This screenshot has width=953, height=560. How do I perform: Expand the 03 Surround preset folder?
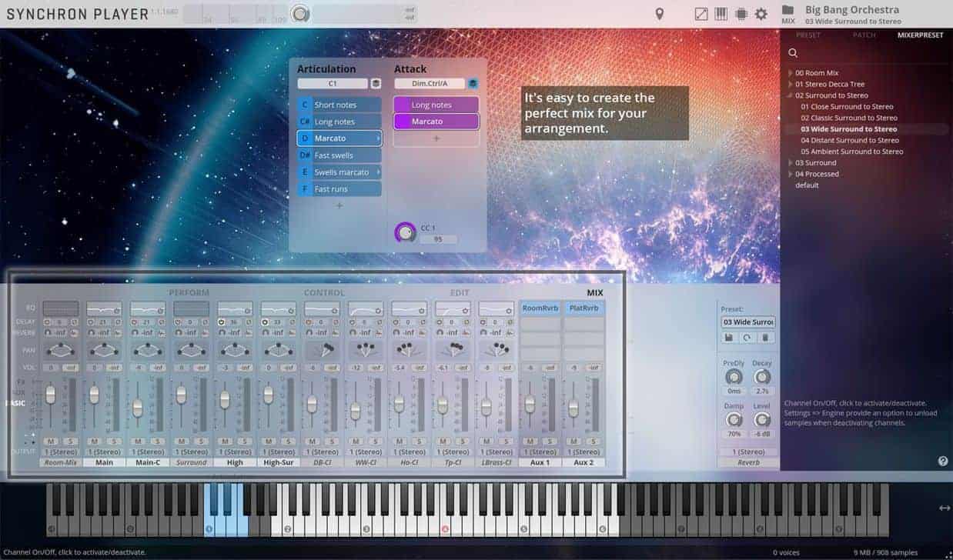tap(790, 163)
